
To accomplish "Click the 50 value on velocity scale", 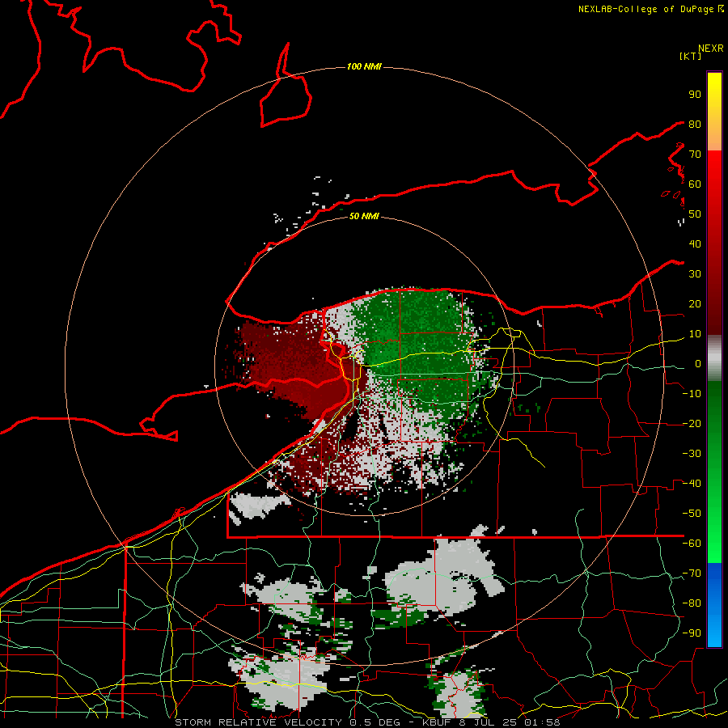I will (x=695, y=214).
